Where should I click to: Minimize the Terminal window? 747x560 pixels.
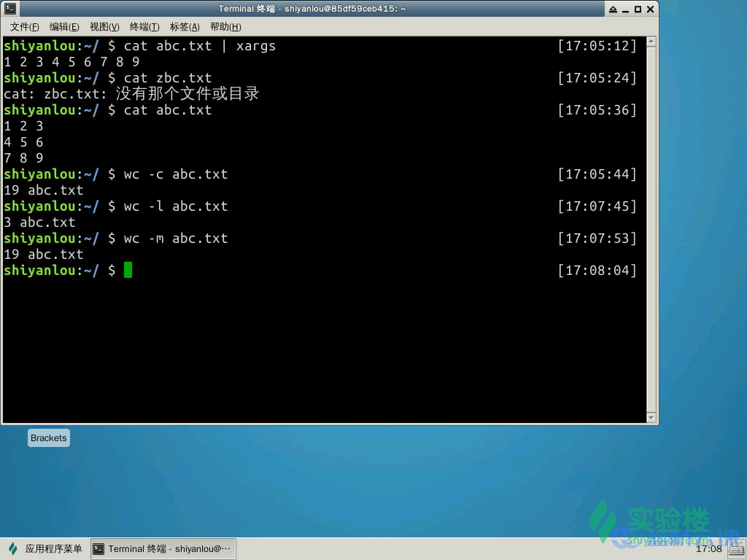pyautogui.click(x=625, y=9)
